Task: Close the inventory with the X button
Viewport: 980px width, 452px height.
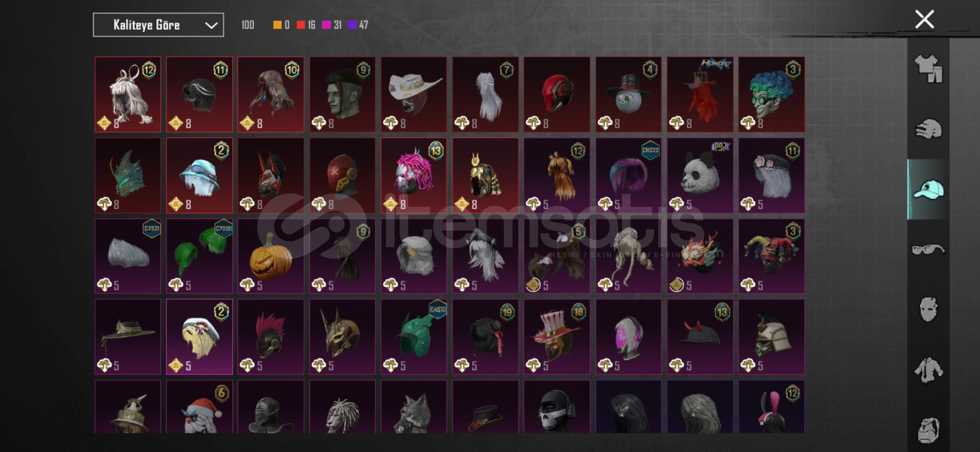Action: point(924,19)
